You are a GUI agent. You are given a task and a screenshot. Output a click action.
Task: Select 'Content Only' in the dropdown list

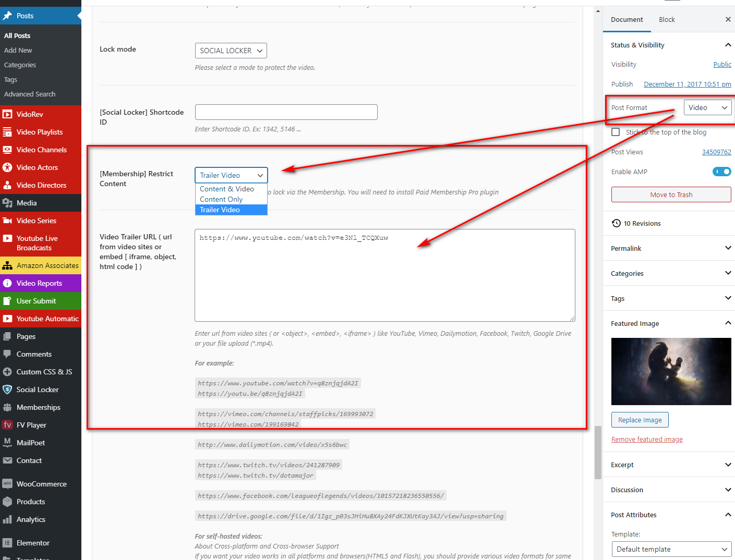221,199
